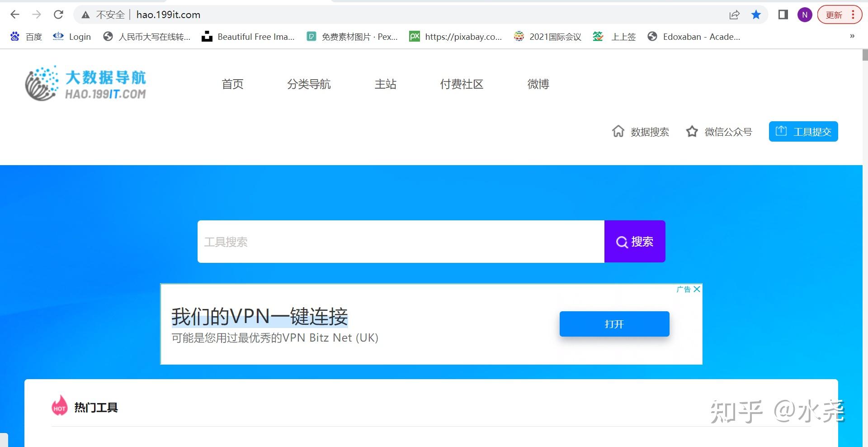868x447 pixels.
Task: Open the pixabay bookmark
Action: pyautogui.click(x=456, y=37)
